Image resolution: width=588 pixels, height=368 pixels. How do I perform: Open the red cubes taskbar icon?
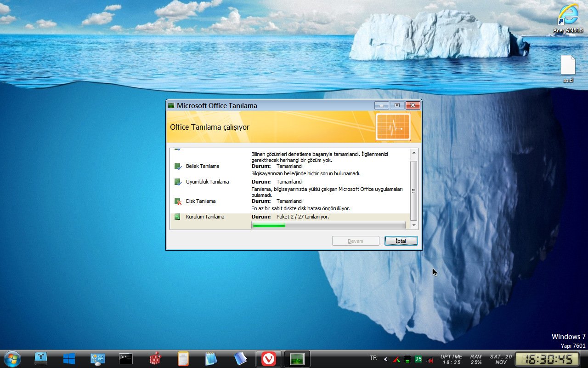(155, 359)
